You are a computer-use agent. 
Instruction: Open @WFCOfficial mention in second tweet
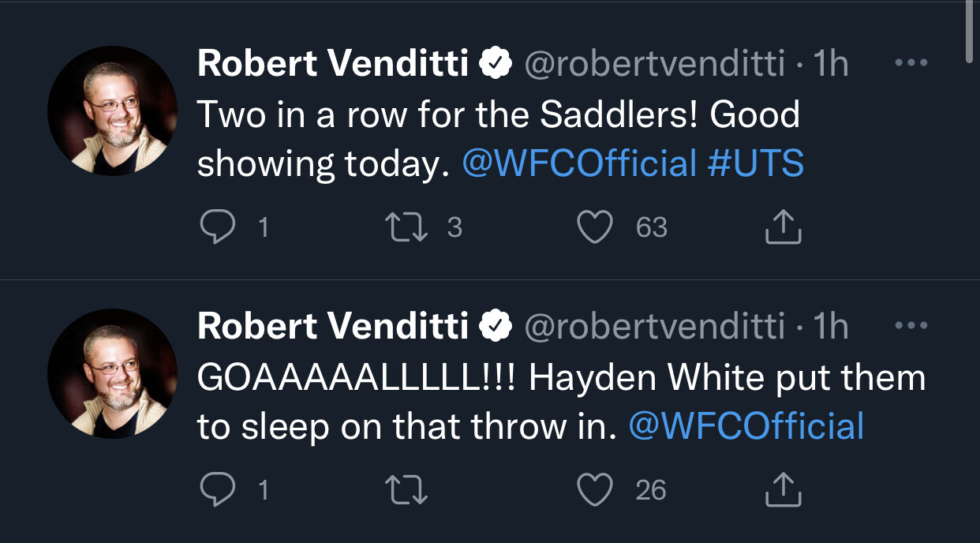click(x=746, y=426)
